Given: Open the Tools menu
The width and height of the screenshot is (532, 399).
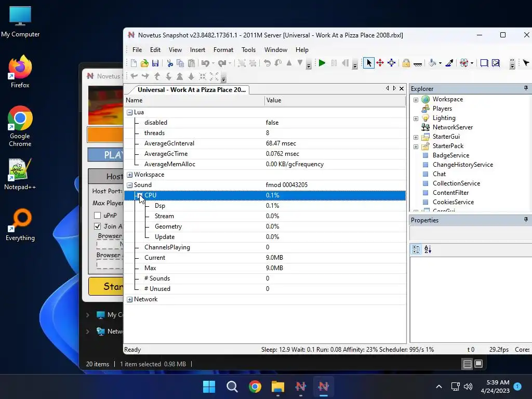Looking at the screenshot, I should click(249, 50).
